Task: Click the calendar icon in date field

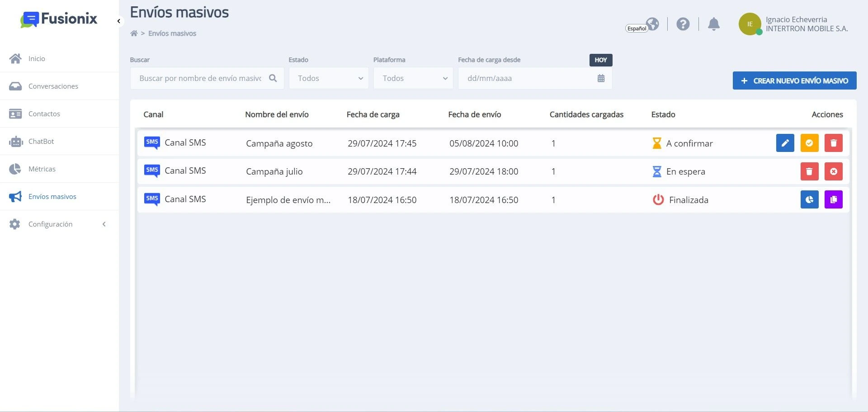Action: pyautogui.click(x=601, y=78)
